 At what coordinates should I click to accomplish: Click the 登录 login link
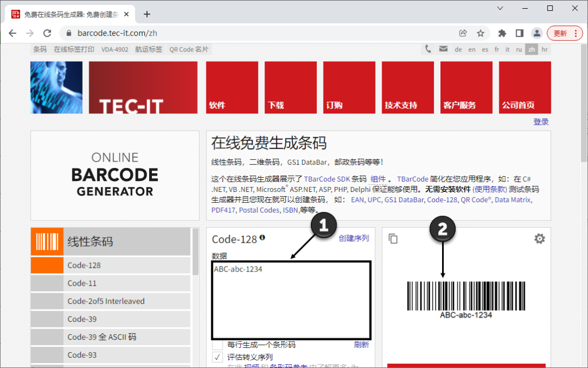541,122
